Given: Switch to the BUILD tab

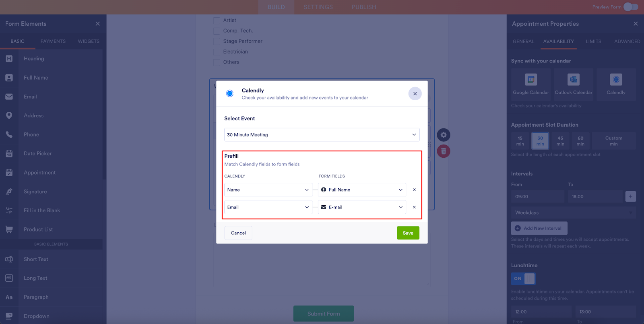Looking at the screenshot, I should tap(276, 7).
